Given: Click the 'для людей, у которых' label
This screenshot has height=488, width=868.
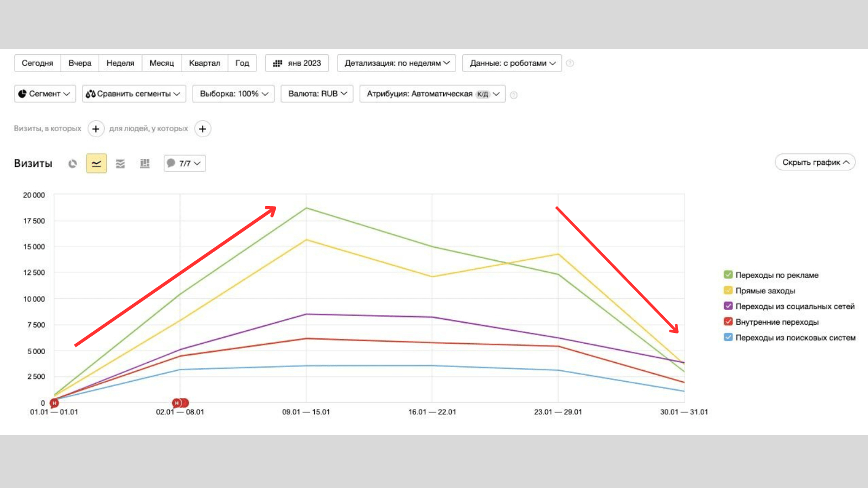Looking at the screenshot, I should 149,129.
